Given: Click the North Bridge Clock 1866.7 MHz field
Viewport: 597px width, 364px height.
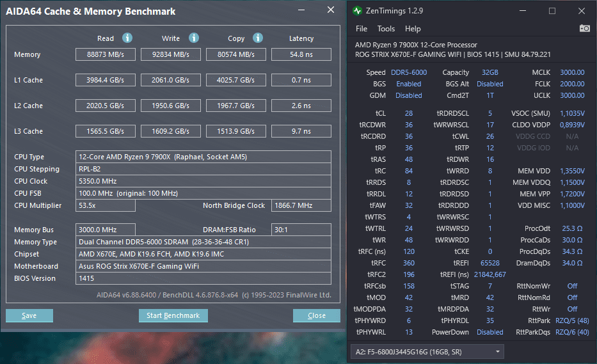Looking at the screenshot, I should coord(301,205).
